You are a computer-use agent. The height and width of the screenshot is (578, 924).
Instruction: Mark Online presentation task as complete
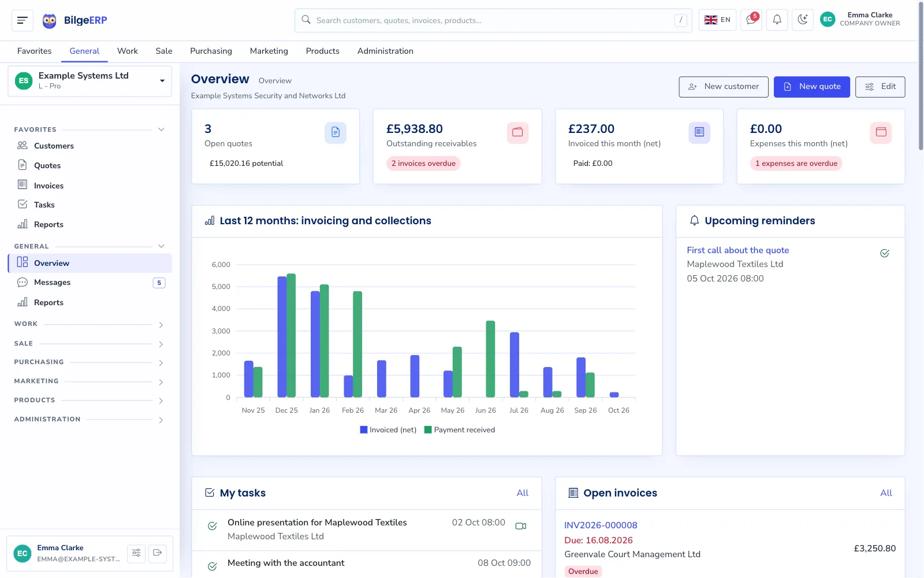[x=213, y=526]
